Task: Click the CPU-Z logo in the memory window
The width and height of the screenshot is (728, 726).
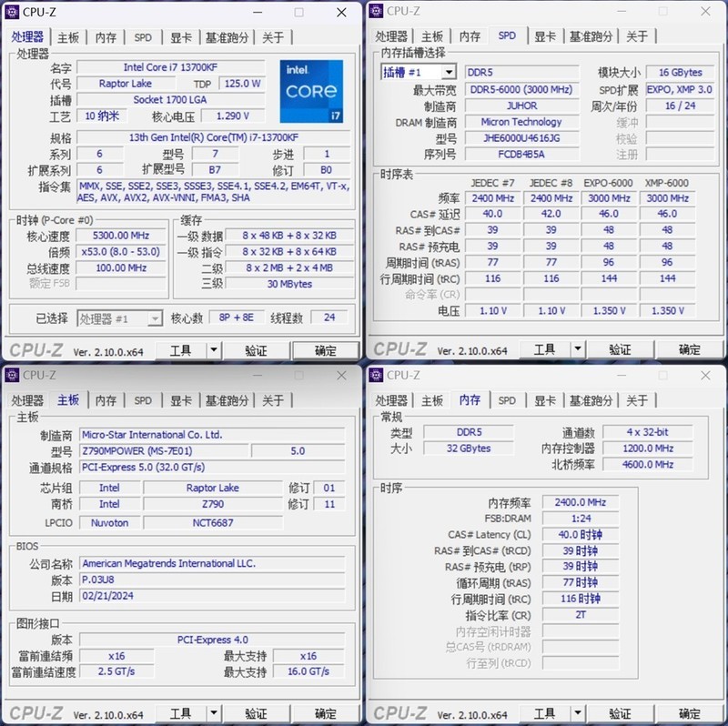Action: coord(400,712)
